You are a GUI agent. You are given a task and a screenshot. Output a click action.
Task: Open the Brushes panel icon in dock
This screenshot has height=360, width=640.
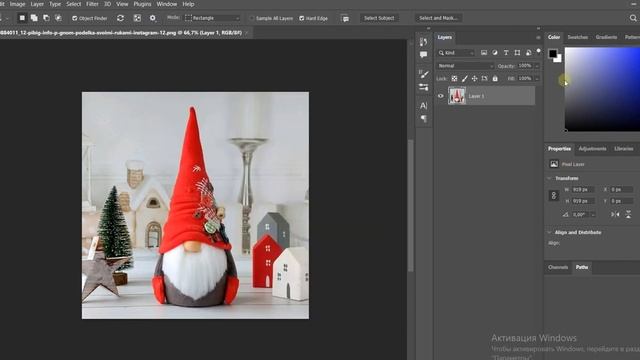click(x=424, y=74)
